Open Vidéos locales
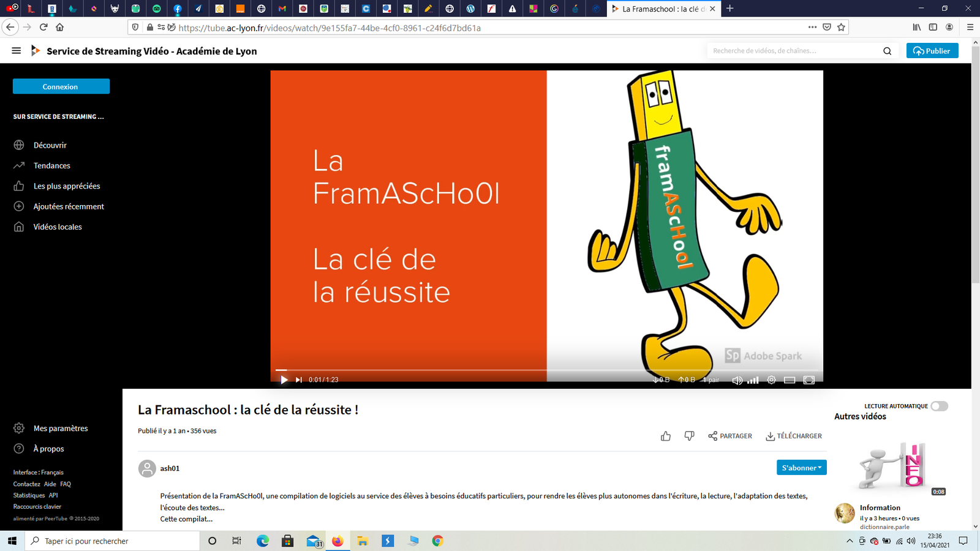 [58, 227]
